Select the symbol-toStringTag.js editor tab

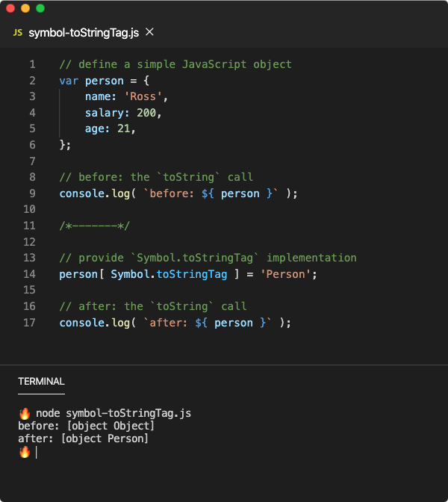[x=84, y=32]
